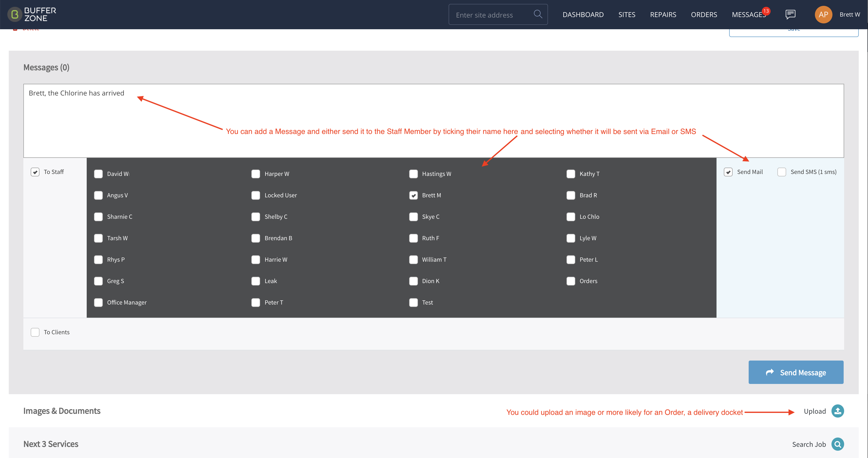This screenshot has height=458, width=868.
Task: Click the search magnifier icon
Action: (x=538, y=14)
